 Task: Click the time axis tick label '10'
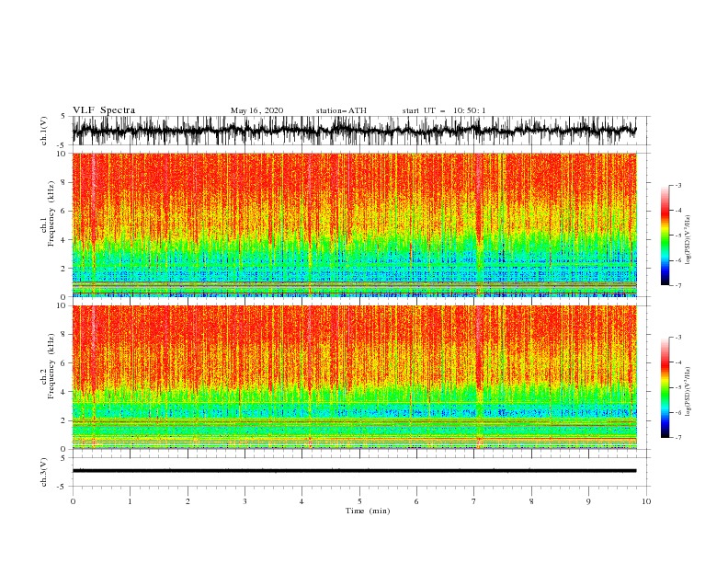646,501
